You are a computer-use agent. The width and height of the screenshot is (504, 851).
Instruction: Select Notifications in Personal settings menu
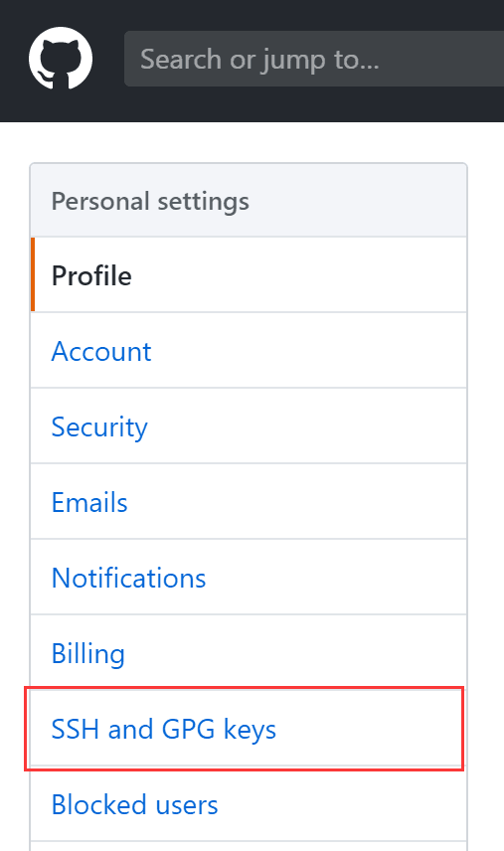click(x=249, y=577)
